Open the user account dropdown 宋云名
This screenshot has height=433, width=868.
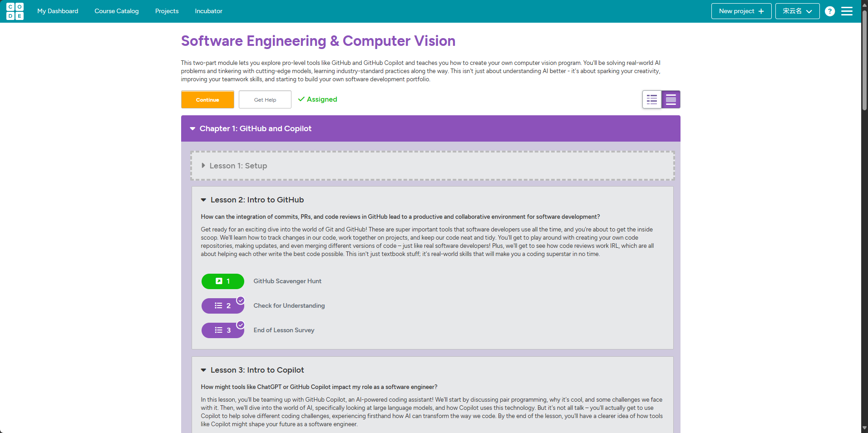pos(798,11)
